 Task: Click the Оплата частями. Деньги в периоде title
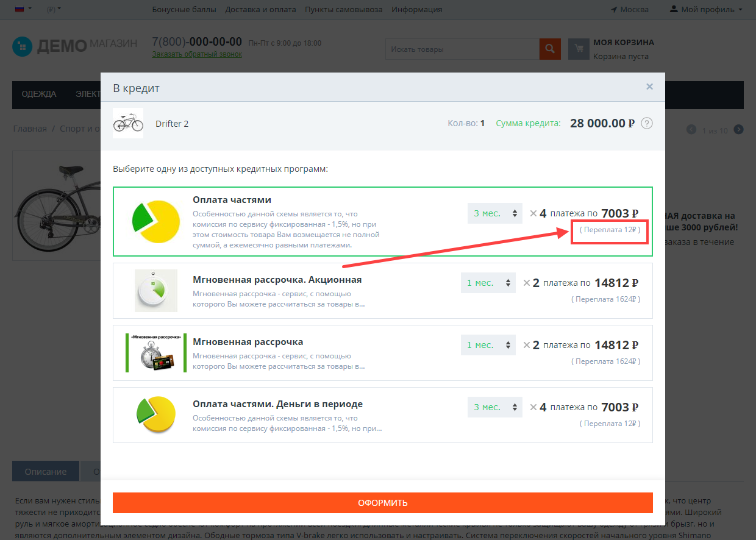278,404
